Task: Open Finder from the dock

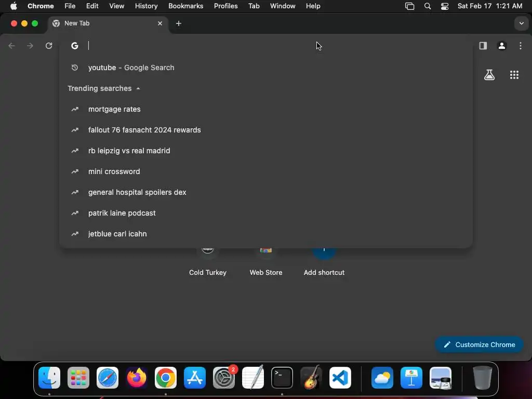Action: tap(49, 378)
